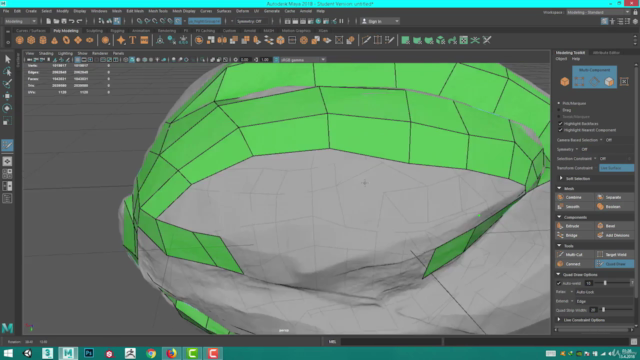
Task: Click the polygon Type text tool icon
Action: 133,40
